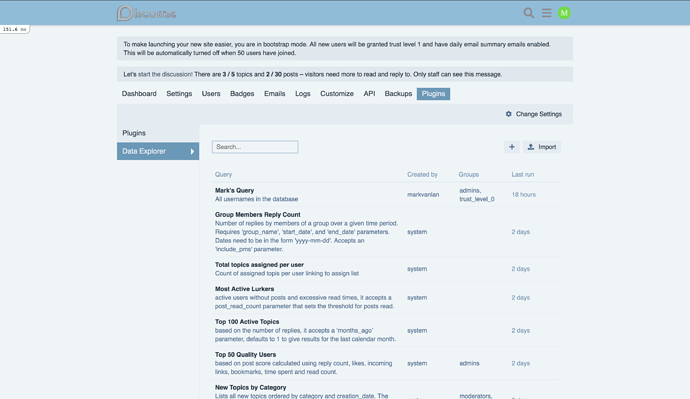
Task: Open Total topics assigned per user query
Action: [259, 265]
